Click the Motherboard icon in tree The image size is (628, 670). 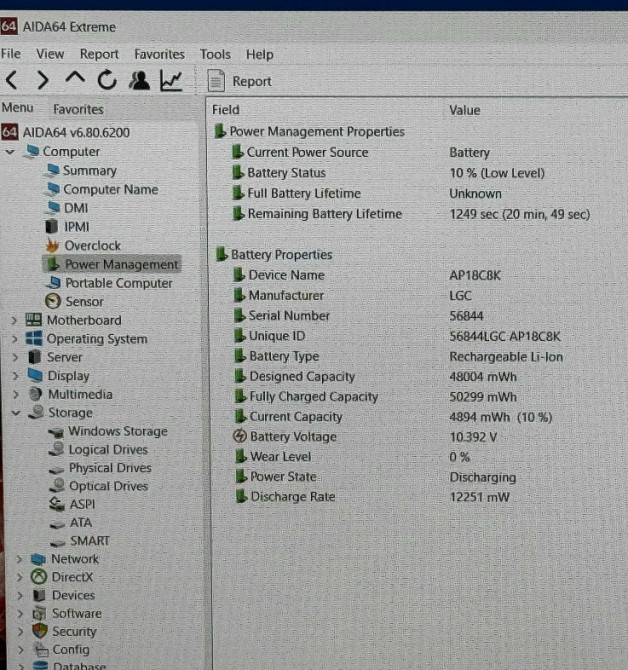pos(33,320)
